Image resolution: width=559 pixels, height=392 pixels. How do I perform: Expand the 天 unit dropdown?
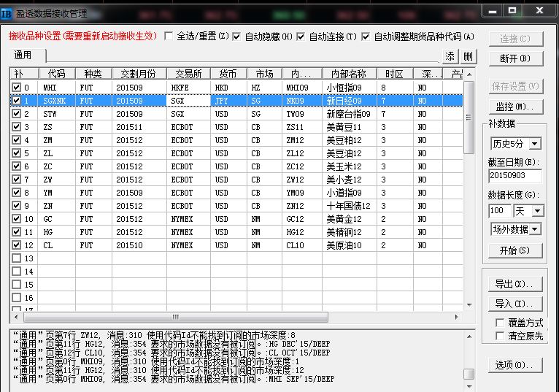[x=538, y=211]
